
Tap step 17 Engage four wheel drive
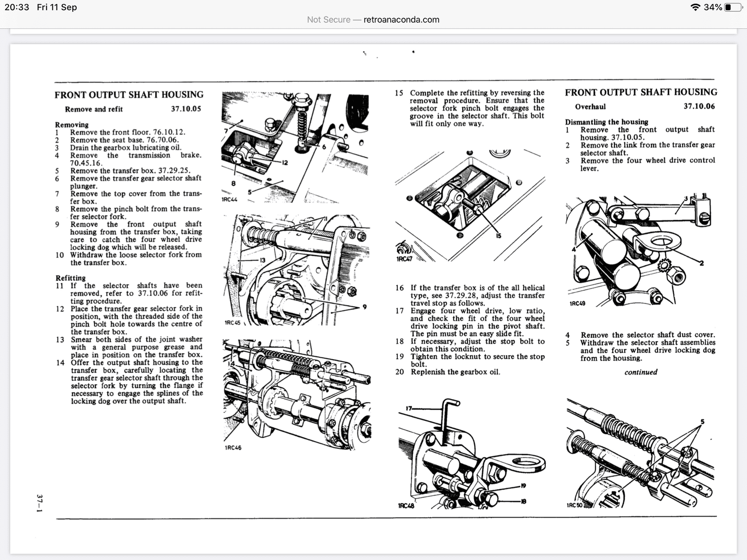470,322
